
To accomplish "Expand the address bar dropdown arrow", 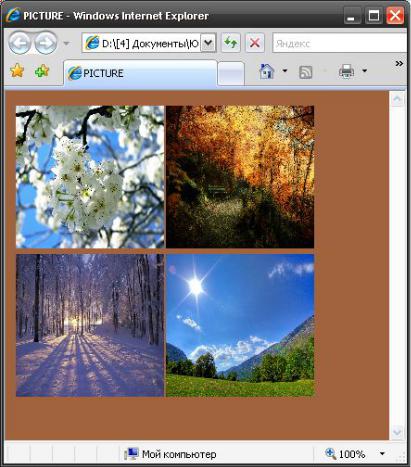I will pyautogui.click(x=208, y=43).
